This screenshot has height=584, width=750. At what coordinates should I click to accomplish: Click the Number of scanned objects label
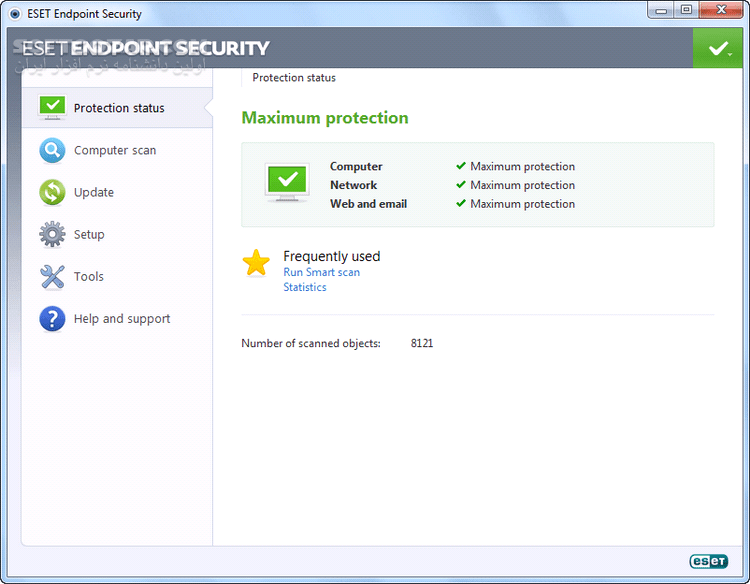[x=311, y=343]
